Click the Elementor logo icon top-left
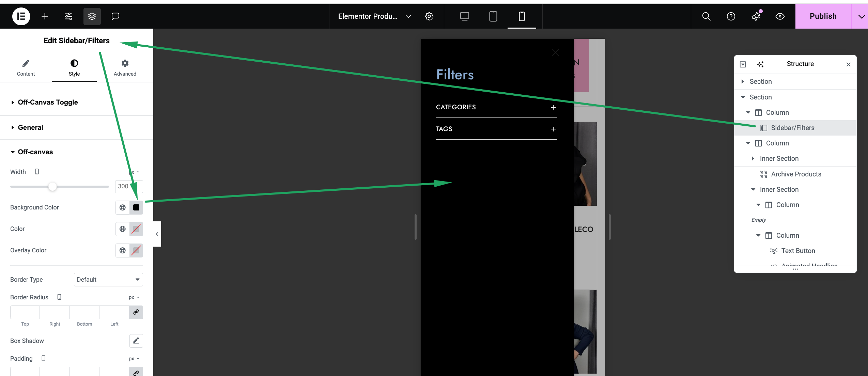The width and height of the screenshot is (868, 376). coord(20,16)
